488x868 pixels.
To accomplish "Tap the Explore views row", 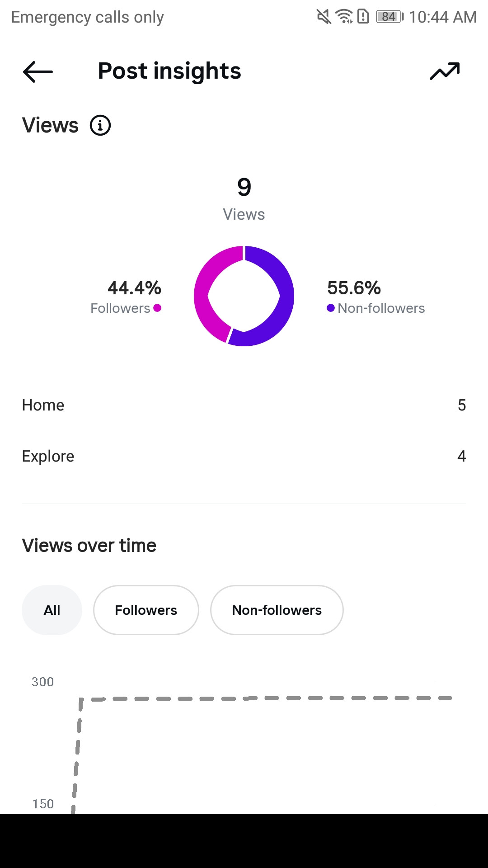I will [244, 456].
